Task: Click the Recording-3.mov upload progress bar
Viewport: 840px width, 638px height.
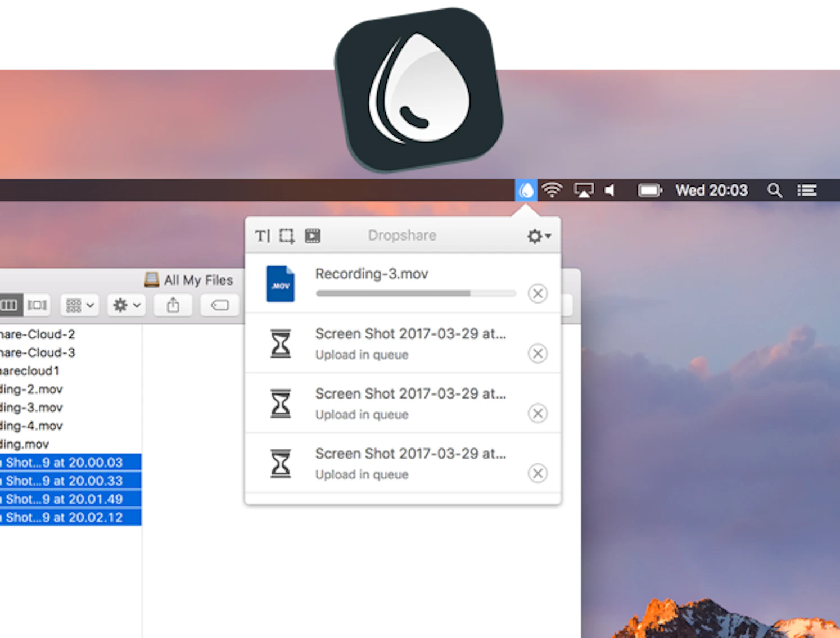Action: click(x=416, y=293)
